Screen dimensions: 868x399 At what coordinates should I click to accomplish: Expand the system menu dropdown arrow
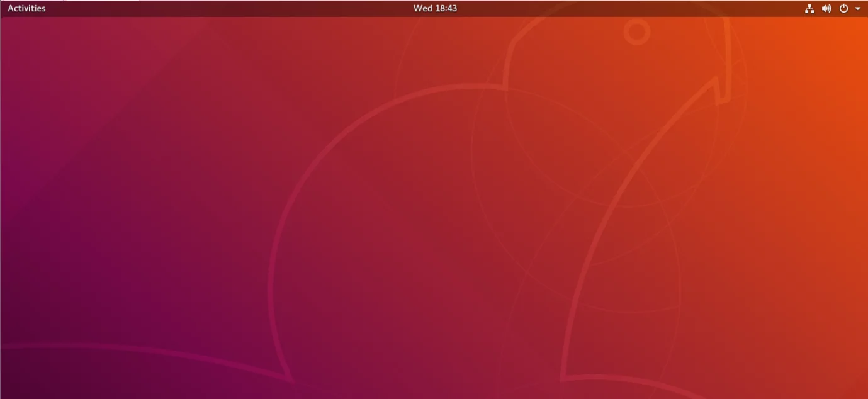pyautogui.click(x=858, y=9)
